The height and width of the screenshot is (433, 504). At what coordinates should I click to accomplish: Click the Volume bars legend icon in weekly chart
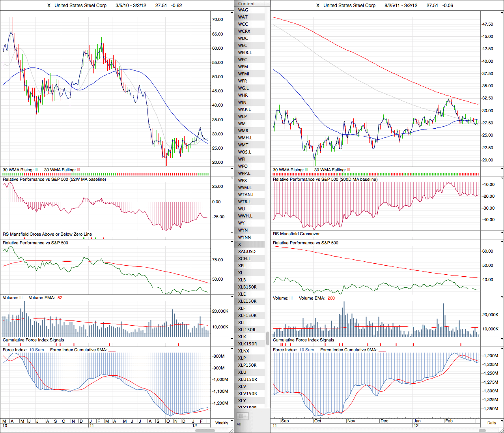coord(21,298)
